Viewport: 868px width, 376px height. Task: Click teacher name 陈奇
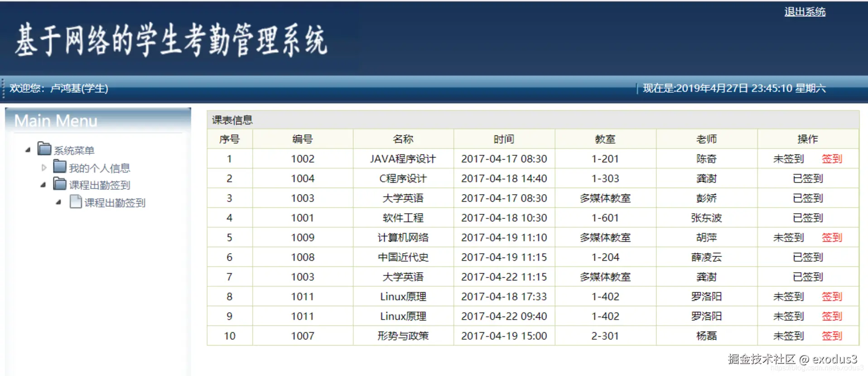click(x=707, y=159)
